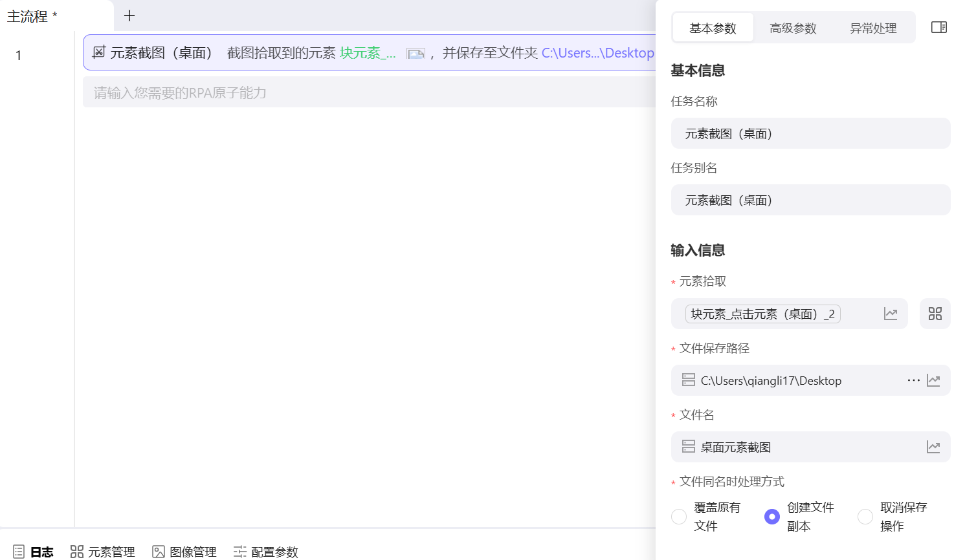Click the variable icon beside 文件保存路径
The width and height of the screenshot is (965, 560).
(x=933, y=380)
